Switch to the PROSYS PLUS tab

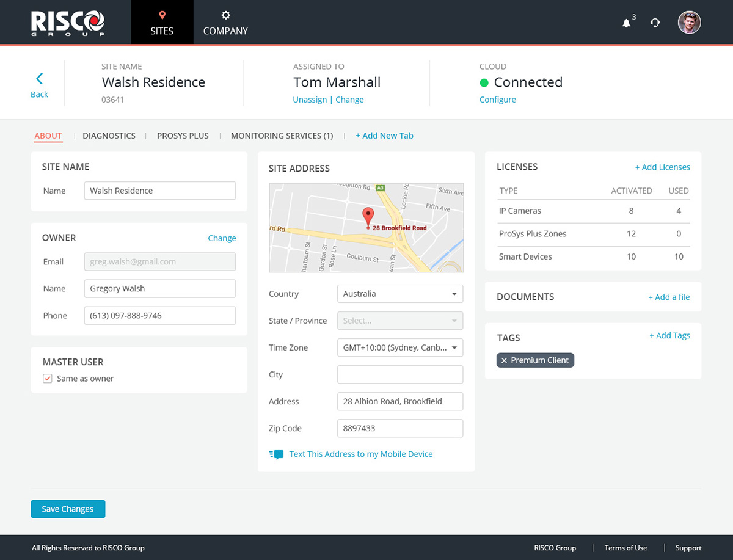point(183,136)
